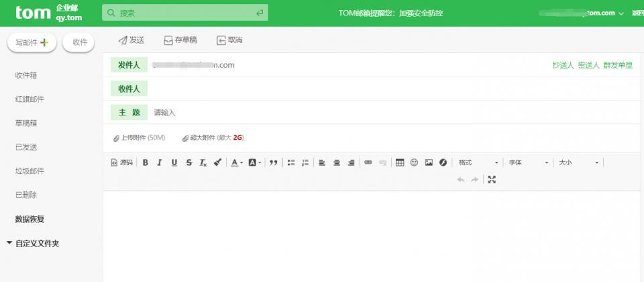This screenshot has width=644, height=282.
Task: Add 超大附件 large attachment
Action: coord(213,138)
